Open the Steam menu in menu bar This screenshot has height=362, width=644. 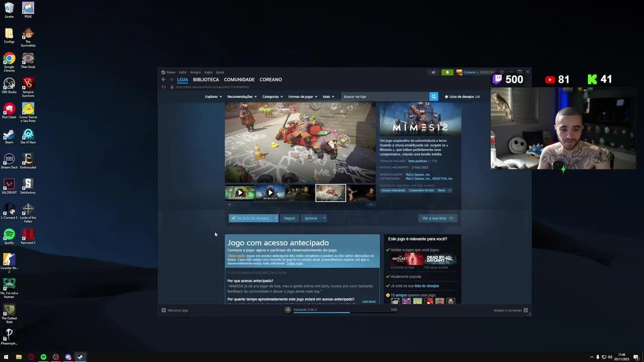(169, 72)
